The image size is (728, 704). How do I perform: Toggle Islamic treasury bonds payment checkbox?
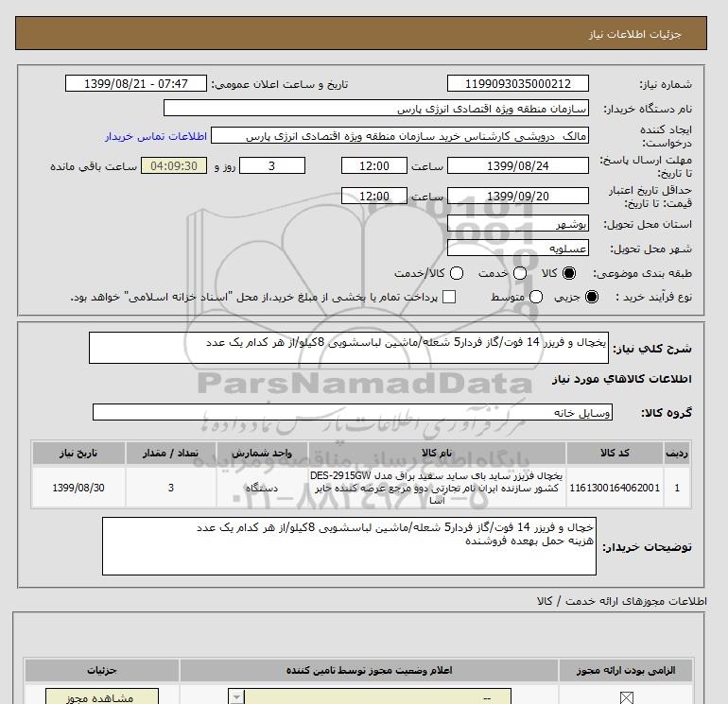click(449, 297)
